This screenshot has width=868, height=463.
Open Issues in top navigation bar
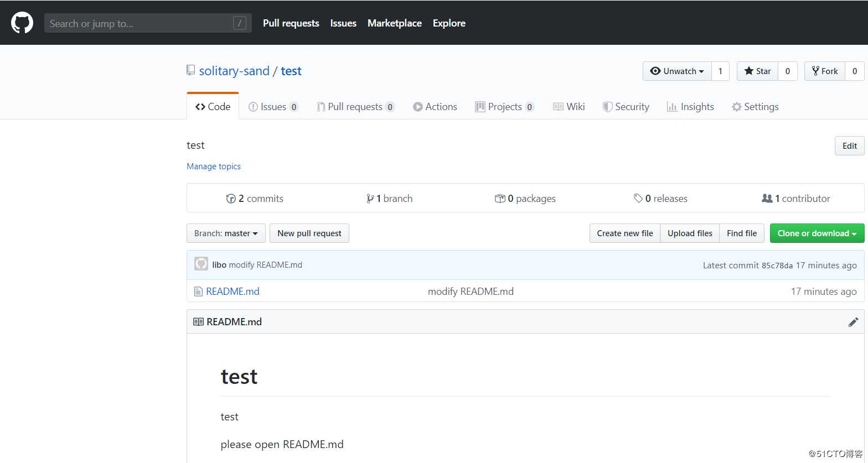[343, 23]
